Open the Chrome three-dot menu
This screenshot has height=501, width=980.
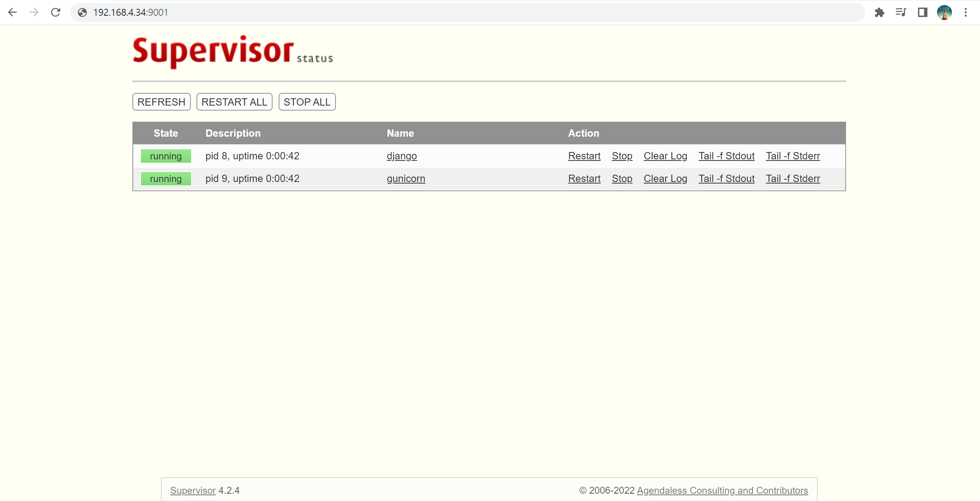pos(966,12)
